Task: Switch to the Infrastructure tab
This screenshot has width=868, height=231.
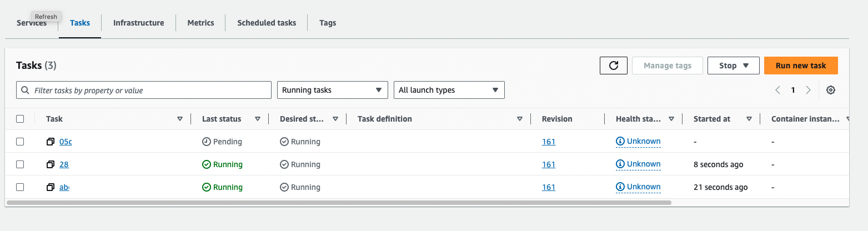Action: pos(138,23)
